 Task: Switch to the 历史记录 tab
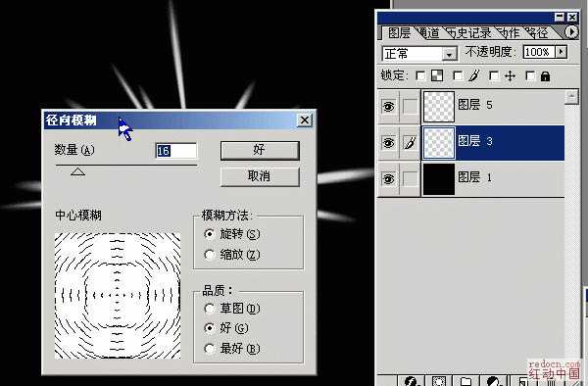469,33
